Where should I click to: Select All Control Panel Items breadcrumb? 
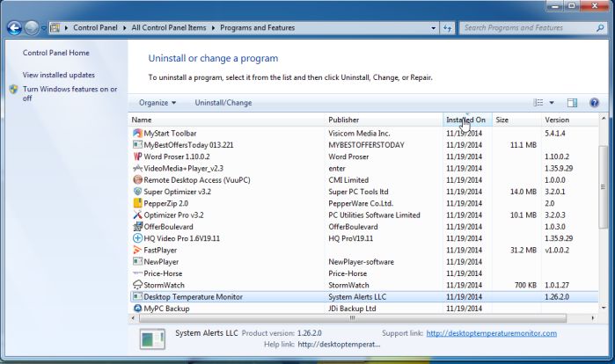click(169, 28)
